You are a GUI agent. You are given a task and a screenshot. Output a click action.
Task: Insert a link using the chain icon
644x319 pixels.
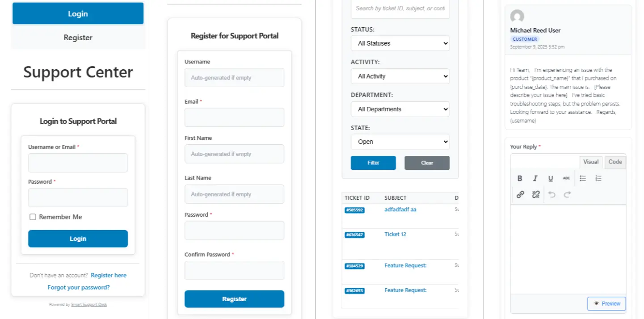click(520, 194)
